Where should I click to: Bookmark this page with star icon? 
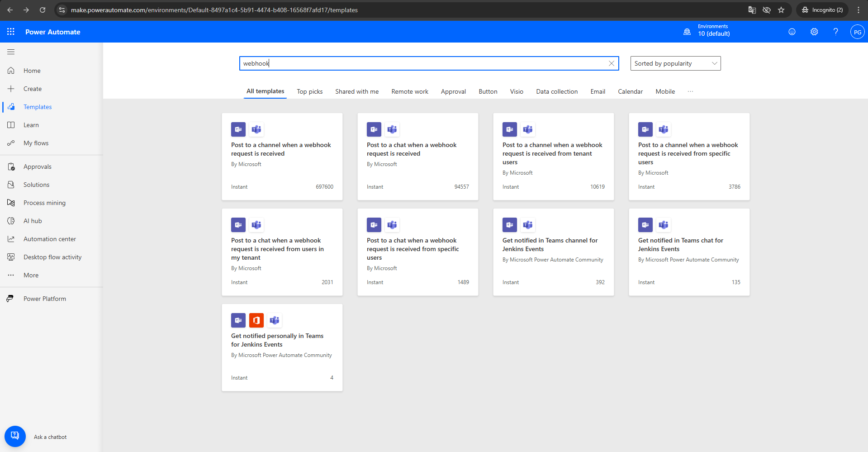(781, 10)
